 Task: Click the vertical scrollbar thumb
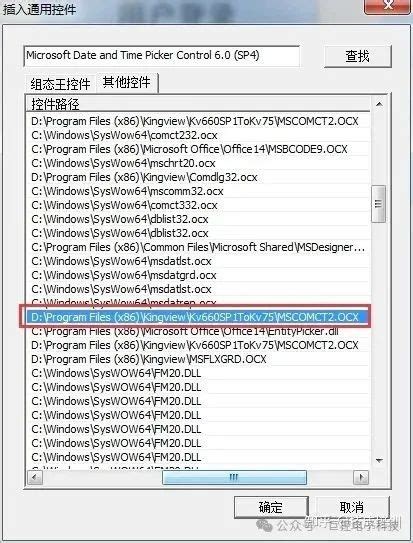click(x=378, y=204)
